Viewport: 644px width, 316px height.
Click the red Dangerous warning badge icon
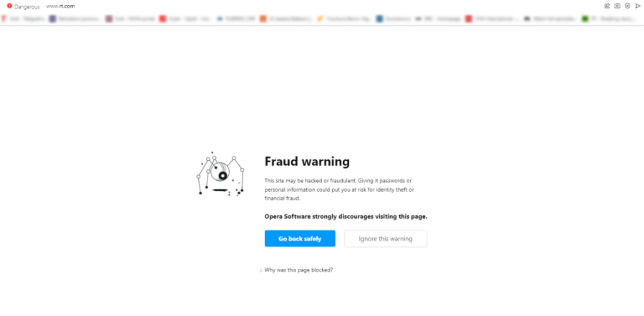click(9, 6)
